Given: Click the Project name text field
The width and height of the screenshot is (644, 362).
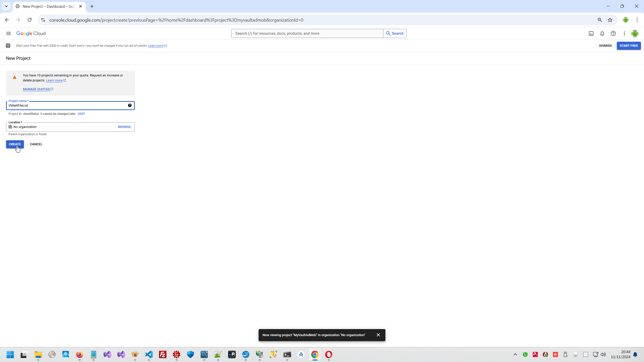Looking at the screenshot, I should (x=65, y=106).
